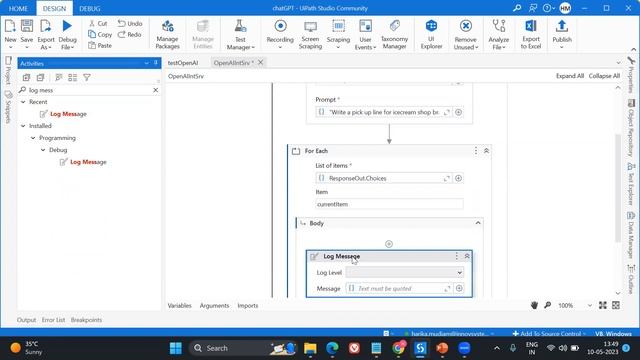Collapse the For Each activity
The height and width of the screenshot is (360, 640).
[487, 151]
